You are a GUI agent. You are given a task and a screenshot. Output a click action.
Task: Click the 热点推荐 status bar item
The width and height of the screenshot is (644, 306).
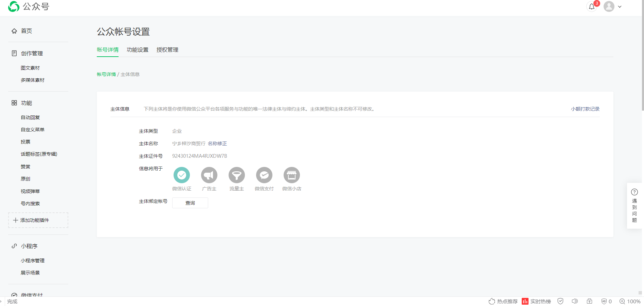click(503, 301)
